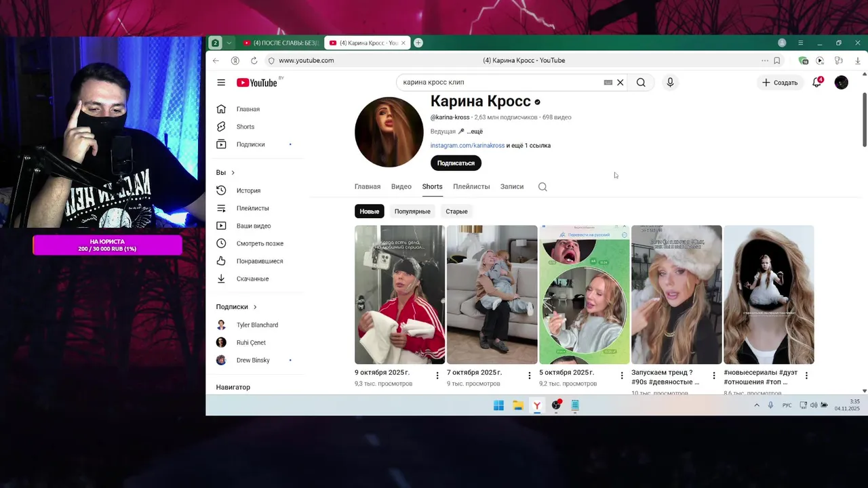The width and height of the screenshot is (868, 488).
Task: Click the Создать button
Action: point(780,83)
